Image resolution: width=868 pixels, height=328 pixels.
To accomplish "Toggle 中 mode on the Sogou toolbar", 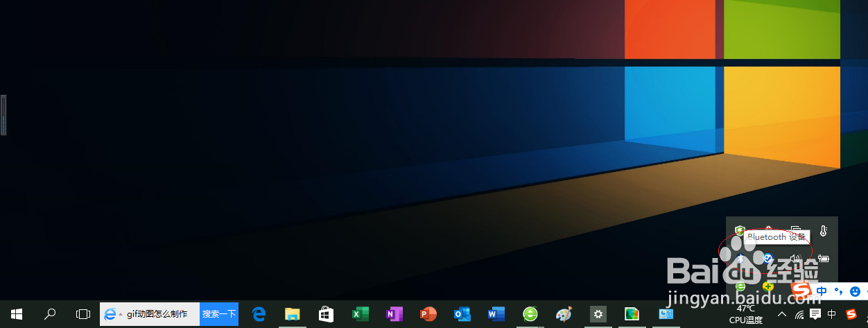I will 822,291.
